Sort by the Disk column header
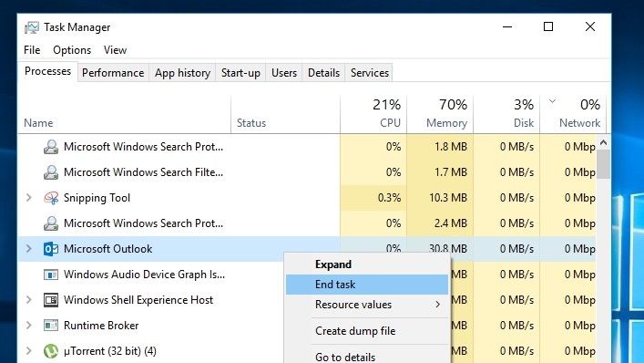This screenshot has width=644, height=363. (506, 115)
